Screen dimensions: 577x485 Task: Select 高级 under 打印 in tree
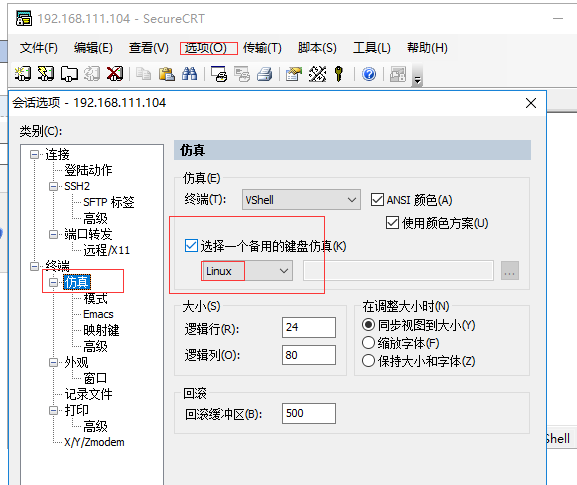pos(95,426)
